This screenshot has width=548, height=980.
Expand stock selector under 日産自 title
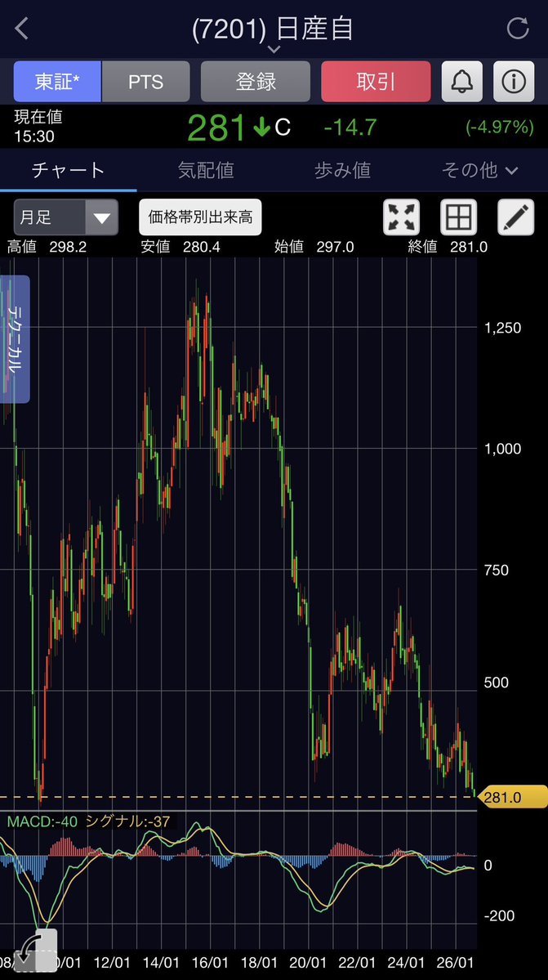tap(274, 49)
